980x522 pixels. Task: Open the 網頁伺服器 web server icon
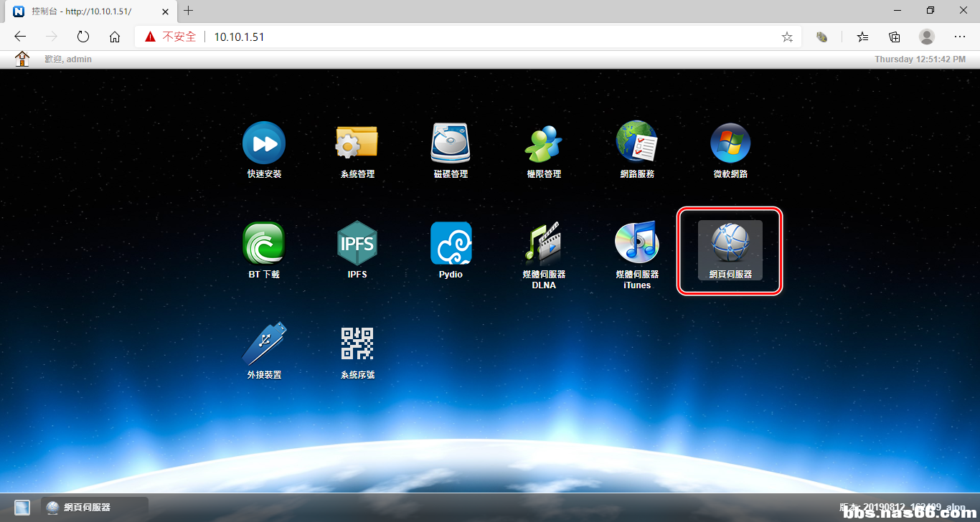[730, 250]
